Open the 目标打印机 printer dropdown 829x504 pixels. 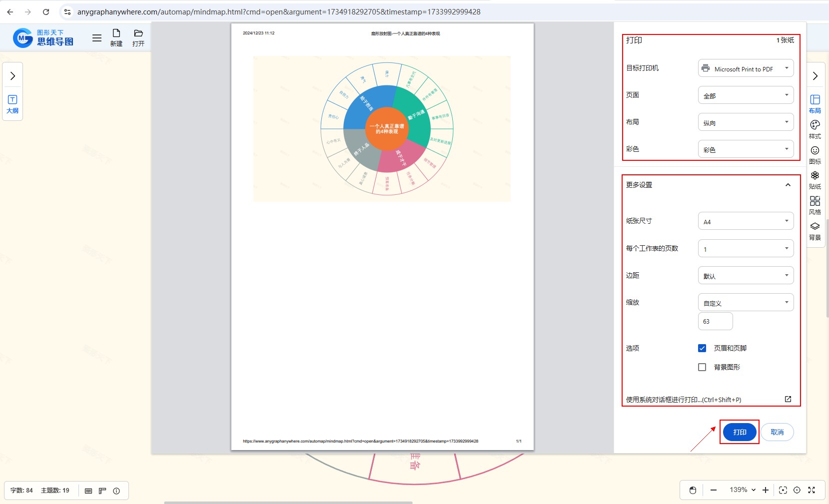(x=745, y=68)
